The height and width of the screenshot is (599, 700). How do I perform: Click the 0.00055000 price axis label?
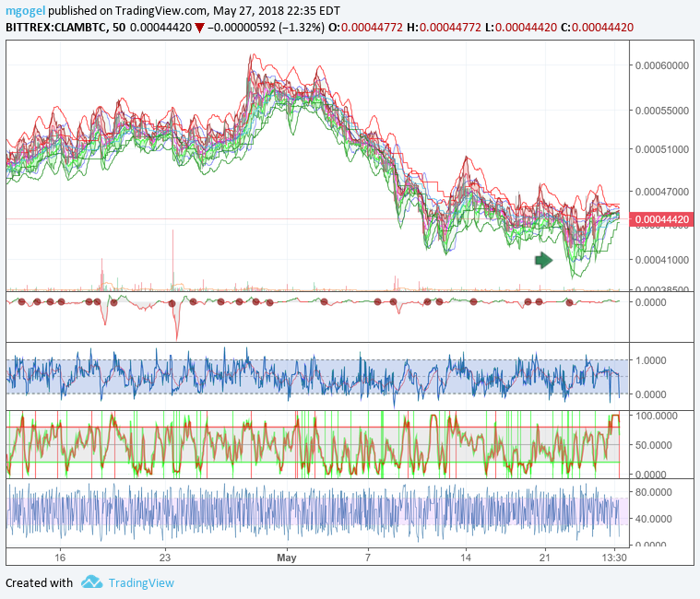click(x=661, y=111)
